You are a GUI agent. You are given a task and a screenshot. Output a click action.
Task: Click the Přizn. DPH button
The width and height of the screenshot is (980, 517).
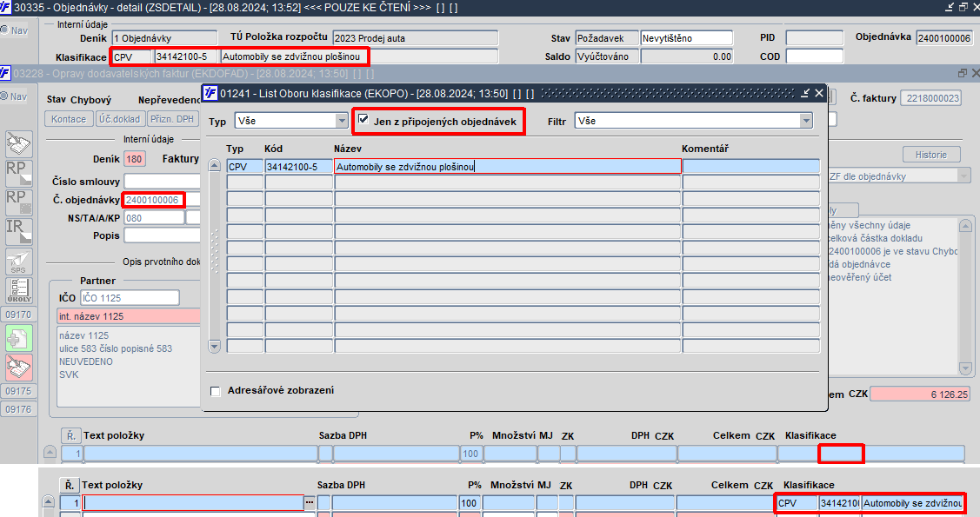click(172, 119)
